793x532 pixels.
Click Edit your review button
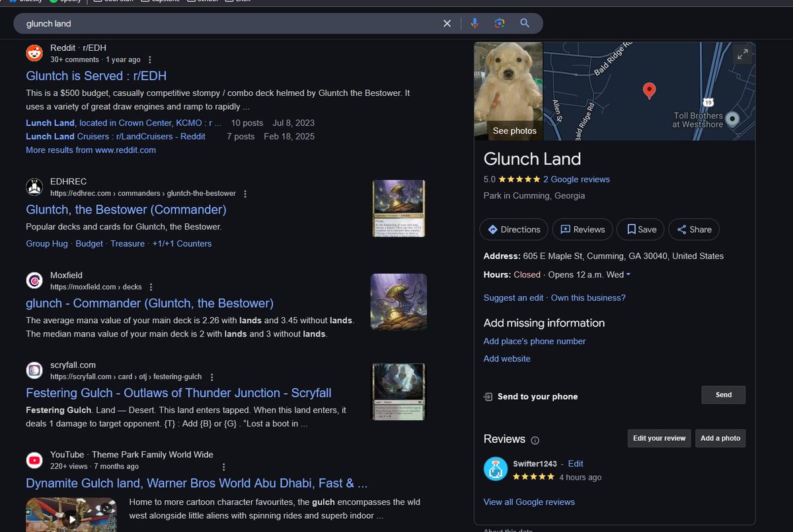pos(659,438)
